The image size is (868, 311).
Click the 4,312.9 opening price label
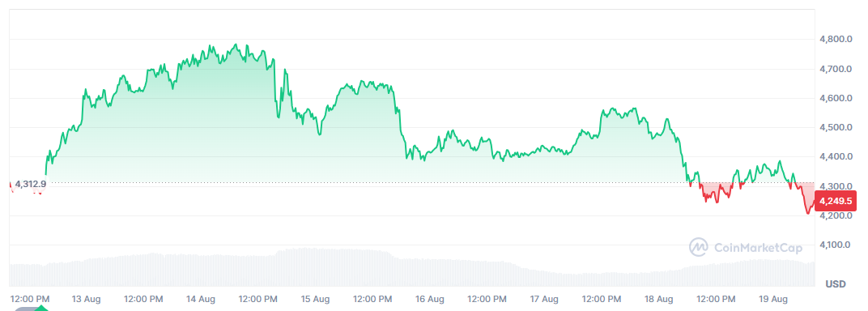[x=31, y=184]
